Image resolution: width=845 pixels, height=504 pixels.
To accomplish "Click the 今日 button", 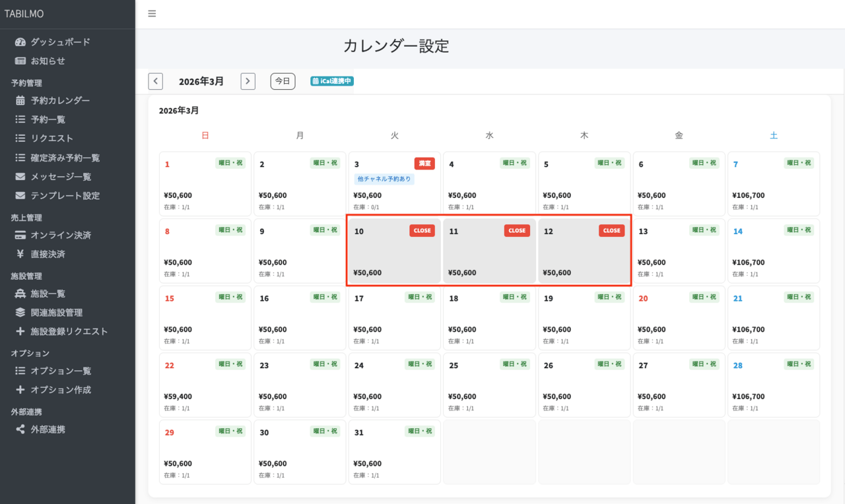I will tap(283, 81).
